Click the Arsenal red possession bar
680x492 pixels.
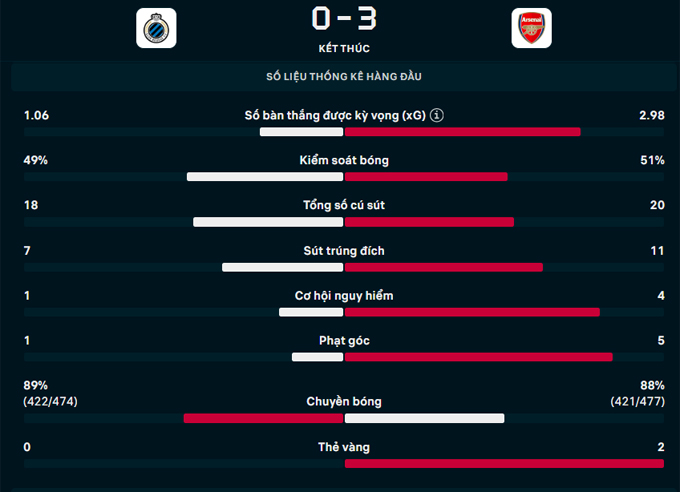pos(426,177)
